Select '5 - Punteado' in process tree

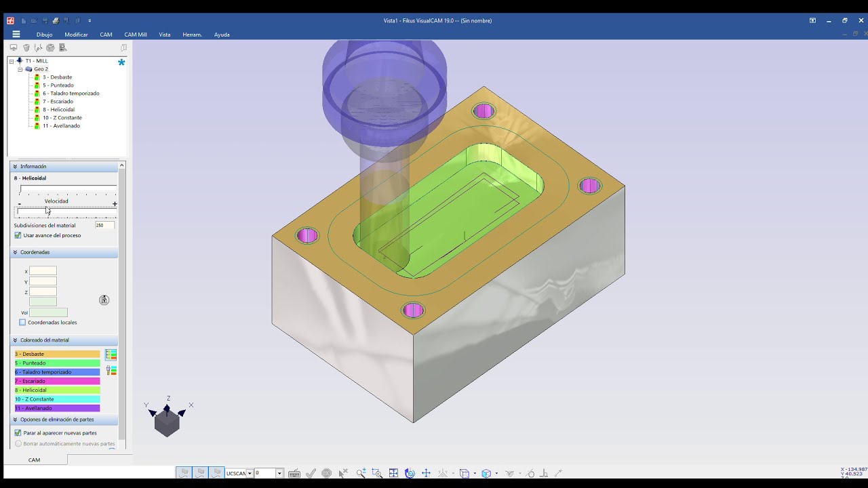[58, 85]
